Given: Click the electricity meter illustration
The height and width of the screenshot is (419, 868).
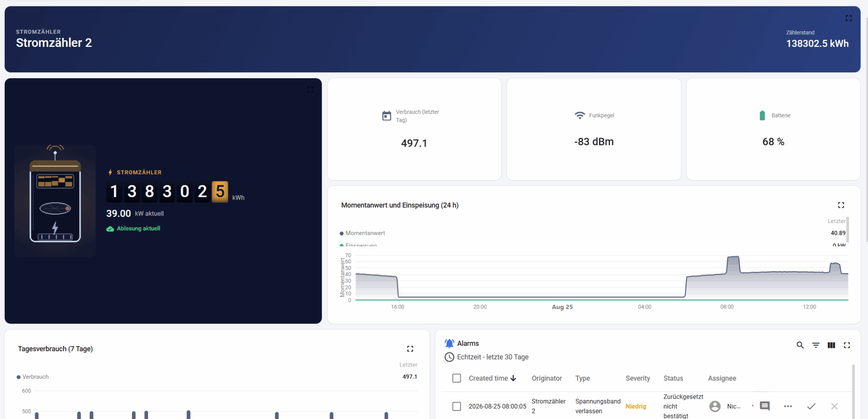Looking at the screenshot, I should coord(55,200).
